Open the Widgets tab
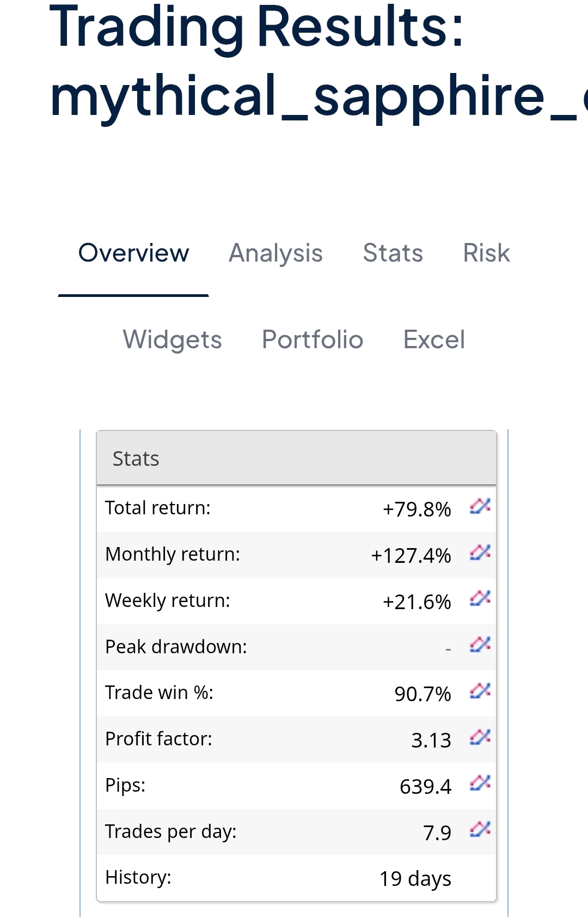 172,340
